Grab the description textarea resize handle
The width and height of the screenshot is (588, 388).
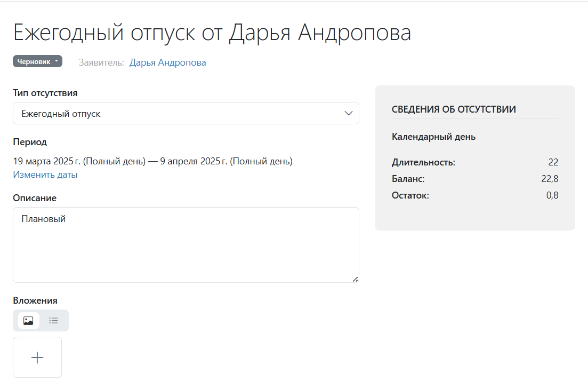pyautogui.click(x=355, y=279)
